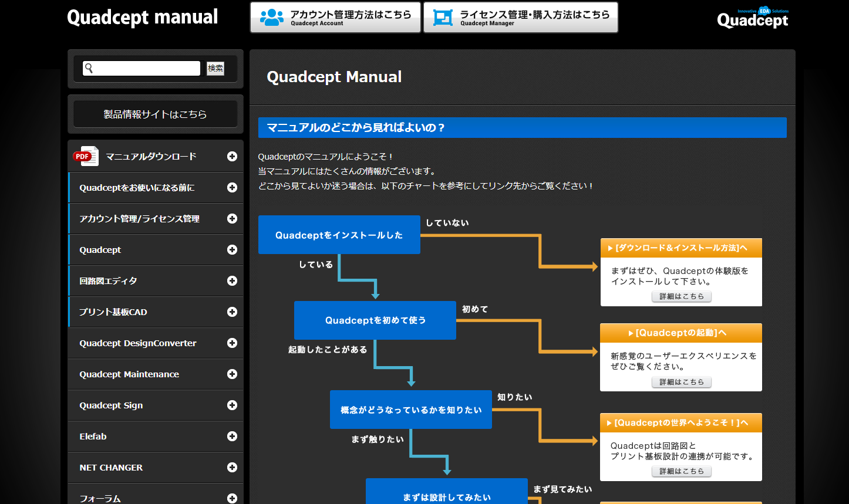The width and height of the screenshot is (849, 504).
Task: Open 製品情報サイトはこちら
Action: (155, 114)
